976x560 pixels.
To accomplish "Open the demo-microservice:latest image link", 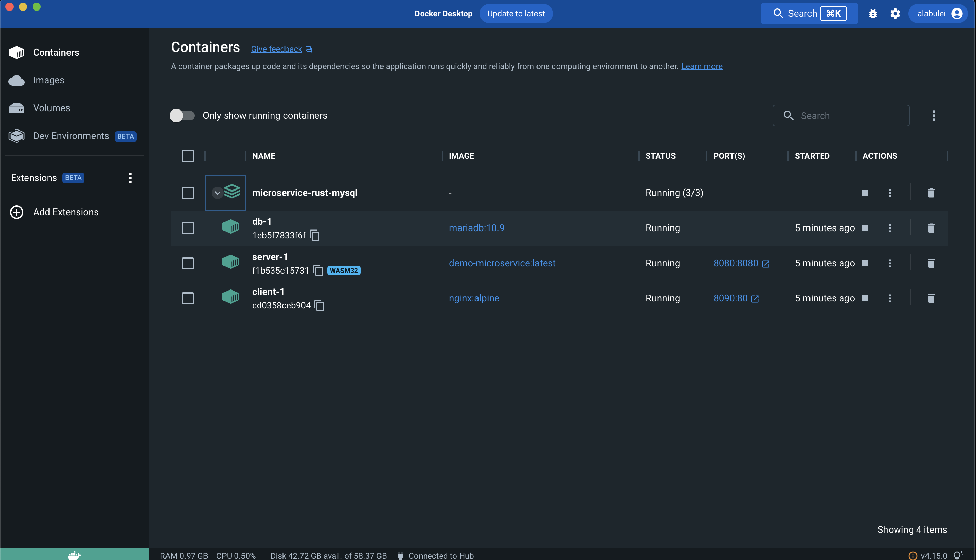I will tap(502, 263).
